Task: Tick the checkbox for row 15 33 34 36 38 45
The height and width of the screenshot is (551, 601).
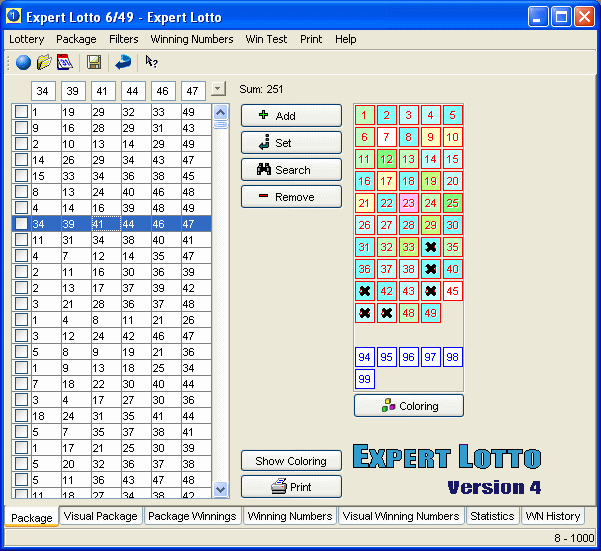Action: [x=21, y=175]
